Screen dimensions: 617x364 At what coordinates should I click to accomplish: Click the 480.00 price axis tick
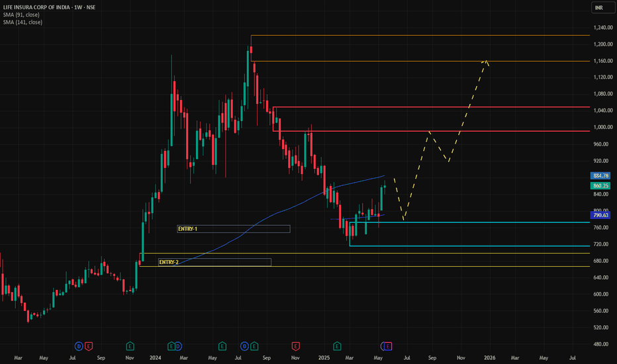pyautogui.click(x=600, y=344)
